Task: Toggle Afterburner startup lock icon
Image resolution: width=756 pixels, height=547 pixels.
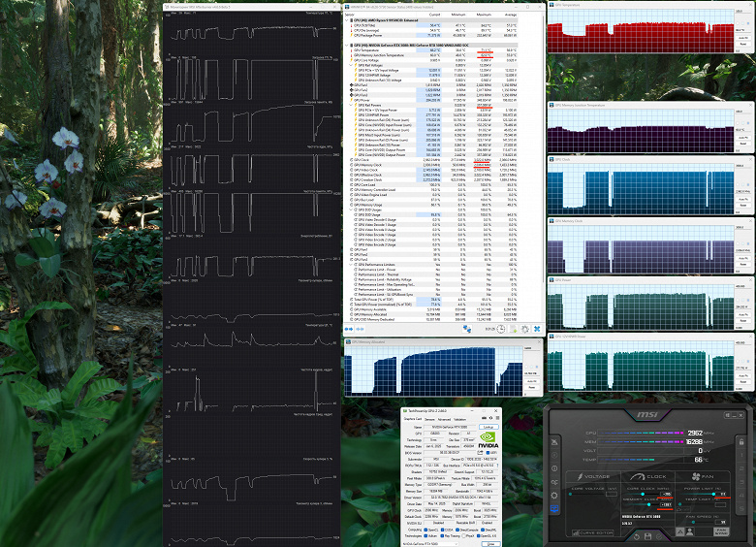Action: click(x=741, y=442)
